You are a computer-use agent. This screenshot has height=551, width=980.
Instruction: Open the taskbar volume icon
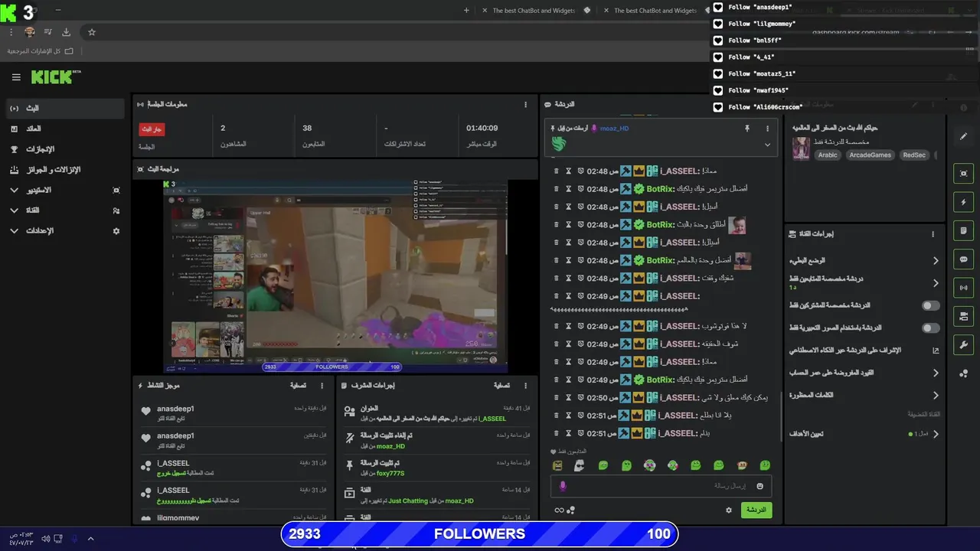[45, 539]
